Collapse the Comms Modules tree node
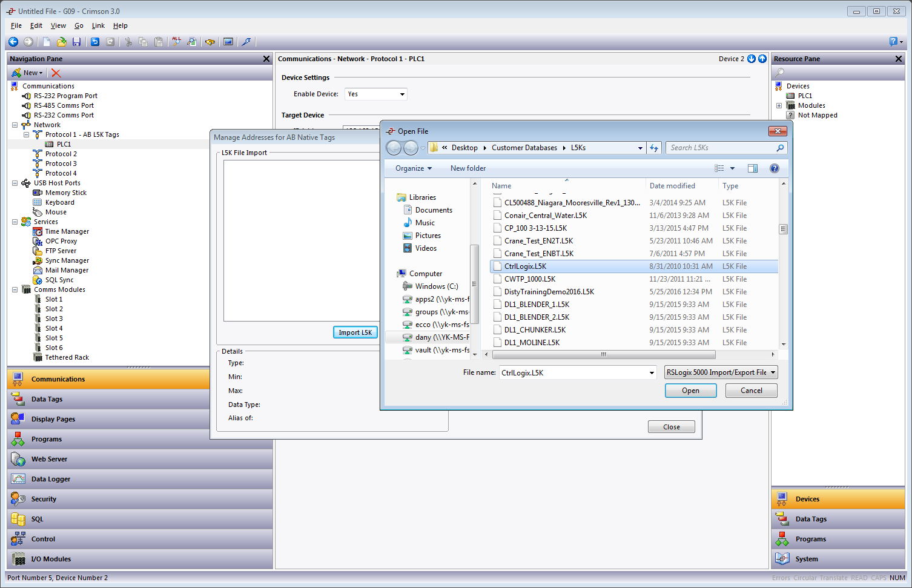Image resolution: width=912 pixels, height=588 pixels. point(15,289)
